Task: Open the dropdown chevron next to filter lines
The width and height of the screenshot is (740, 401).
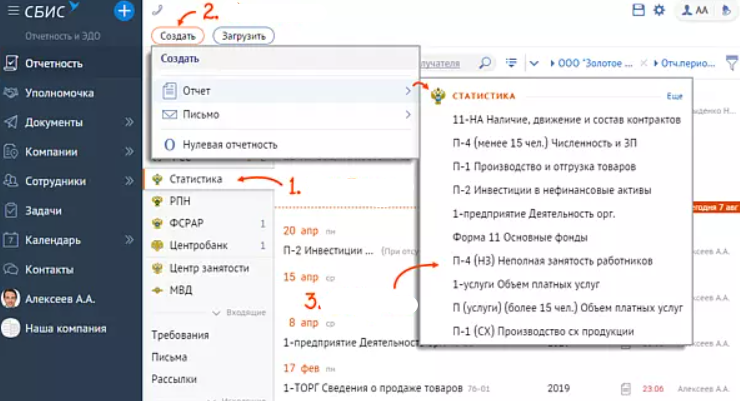Action: tap(534, 63)
